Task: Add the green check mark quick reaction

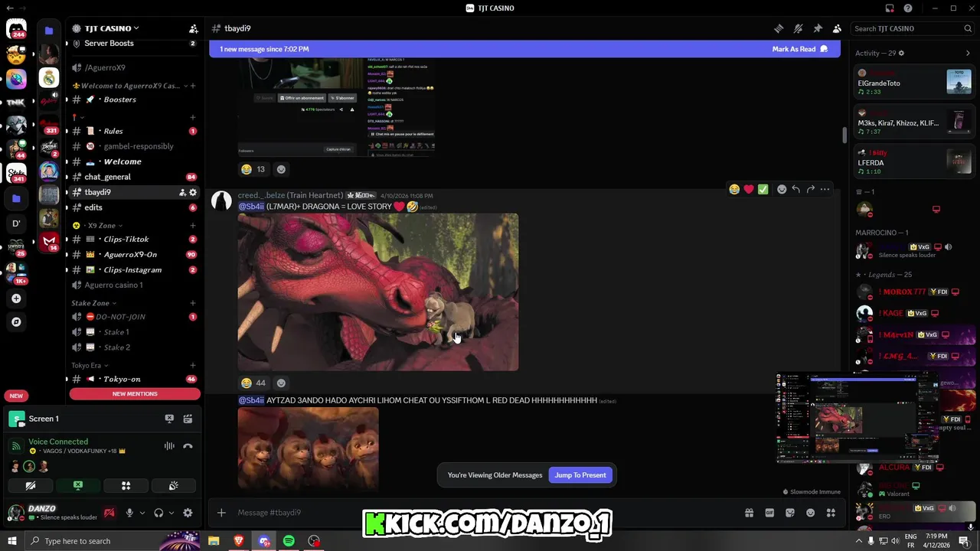Action: pyautogui.click(x=763, y=189)
